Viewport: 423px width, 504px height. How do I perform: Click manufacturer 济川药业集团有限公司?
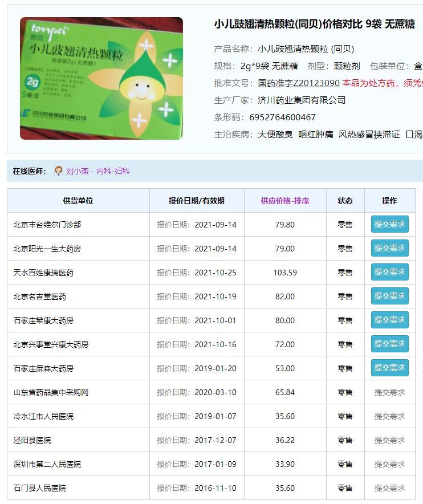click(302, 100)
